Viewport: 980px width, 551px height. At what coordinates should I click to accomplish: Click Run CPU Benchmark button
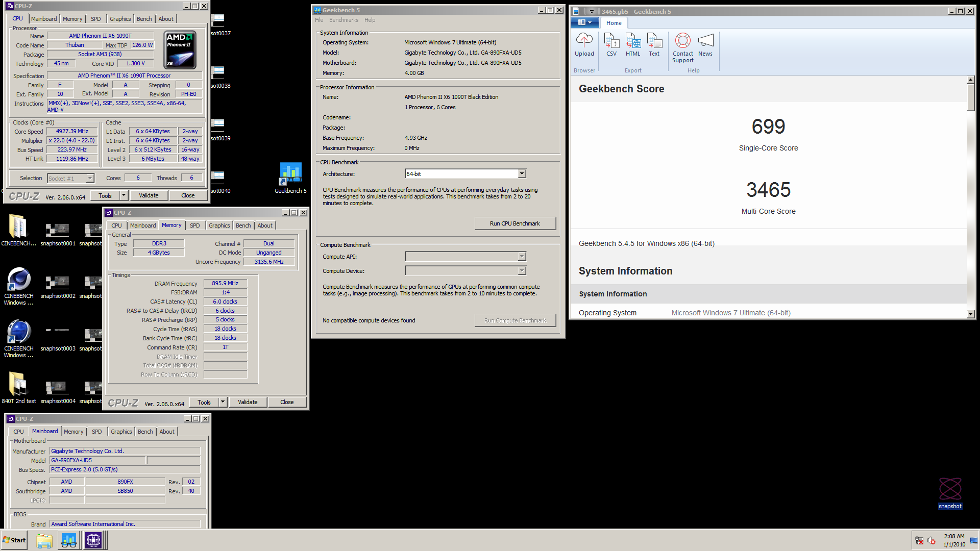[x=515, y=223]
